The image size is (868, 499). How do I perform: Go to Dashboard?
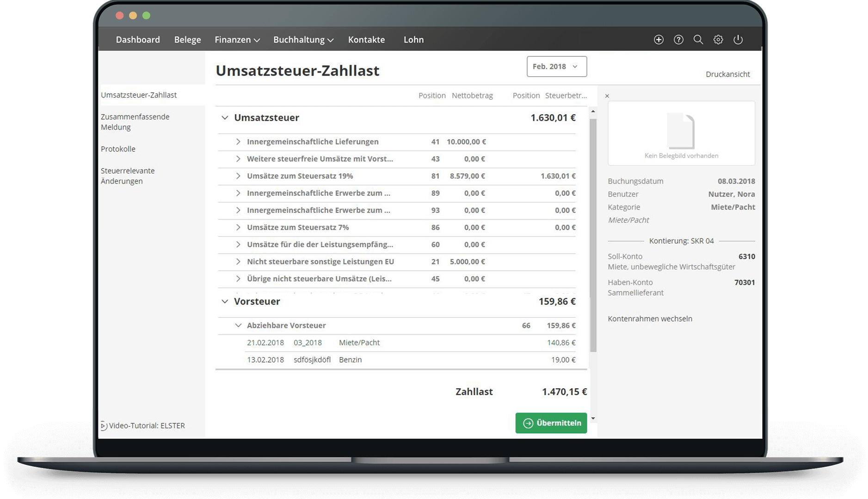[x=138, y=40]
